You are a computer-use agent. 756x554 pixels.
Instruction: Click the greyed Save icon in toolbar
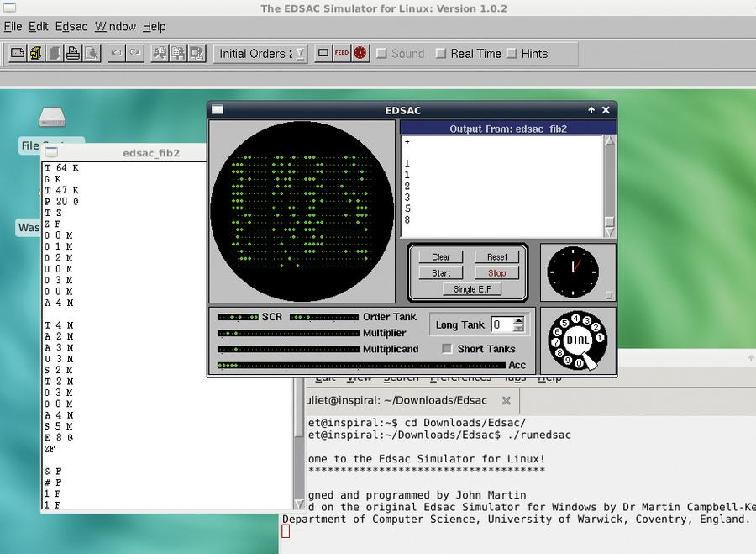click(x=55, y=53)
